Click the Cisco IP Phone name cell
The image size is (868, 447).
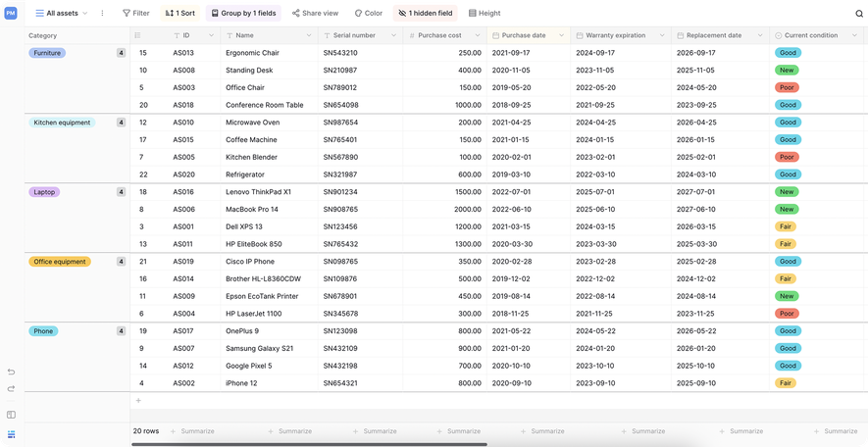[x=270, y=262]
